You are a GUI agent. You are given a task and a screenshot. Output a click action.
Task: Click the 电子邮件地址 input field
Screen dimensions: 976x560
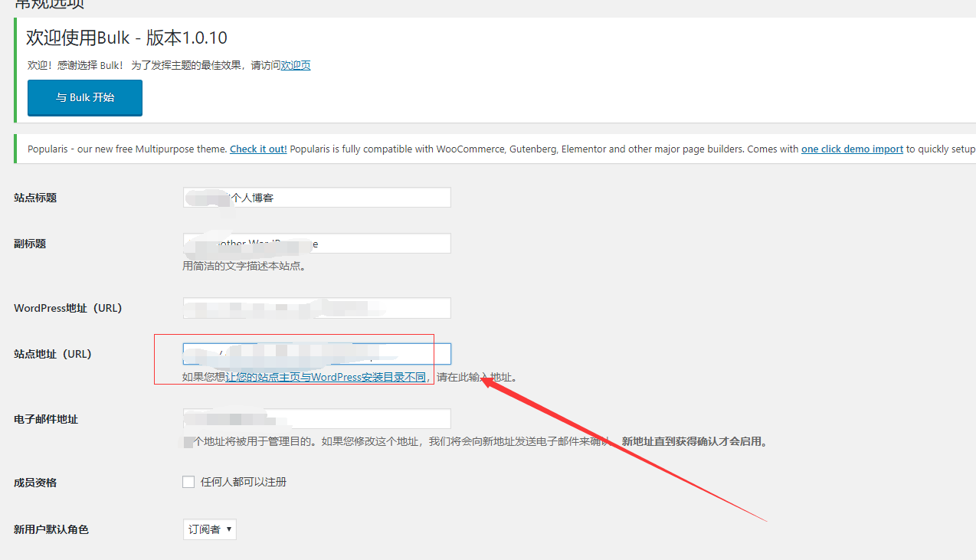point(317,419)
